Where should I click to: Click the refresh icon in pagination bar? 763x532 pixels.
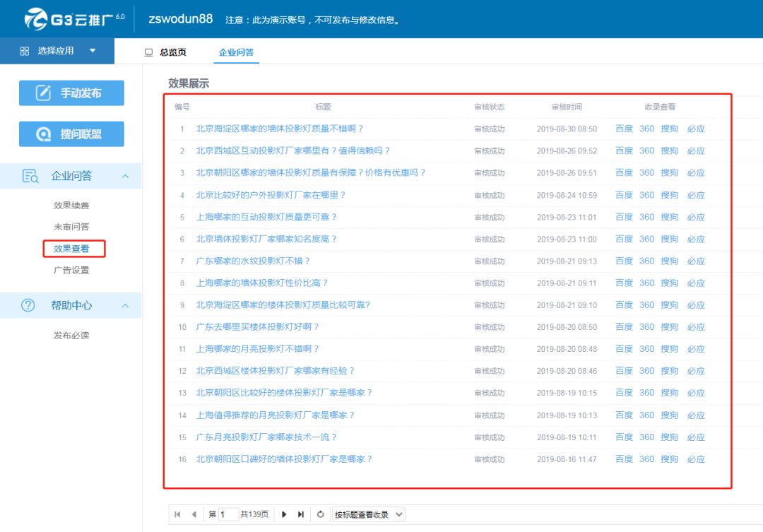[x=320, y=514]
